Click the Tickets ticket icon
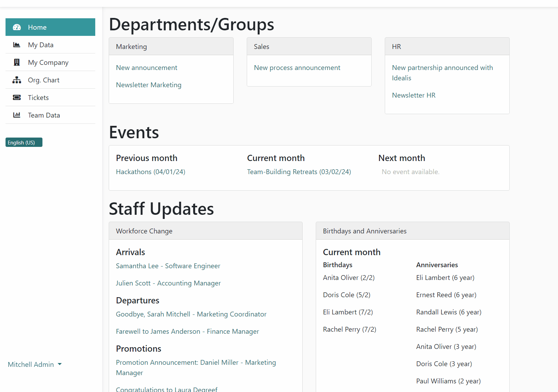Image resolution: width=558 pixels, height=392 pixels. coord(17,98)
